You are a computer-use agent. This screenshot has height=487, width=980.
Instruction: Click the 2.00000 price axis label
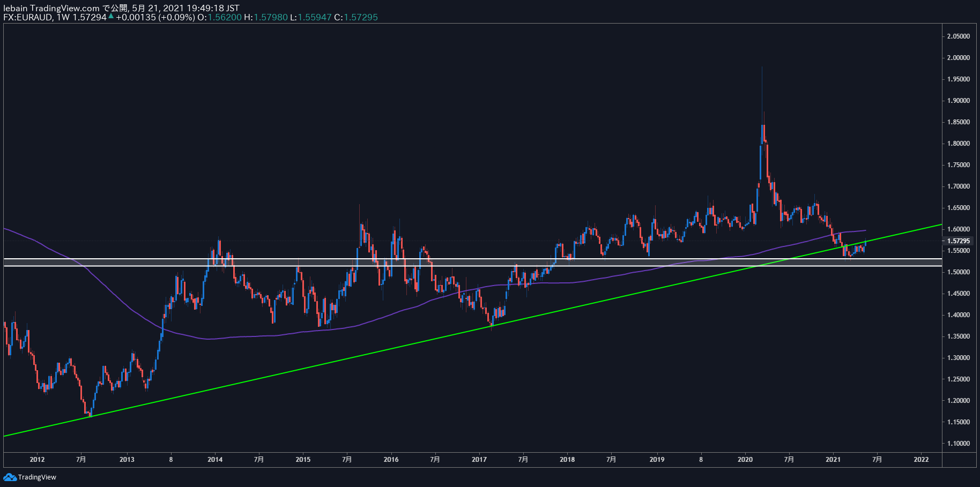pos(958,58)
